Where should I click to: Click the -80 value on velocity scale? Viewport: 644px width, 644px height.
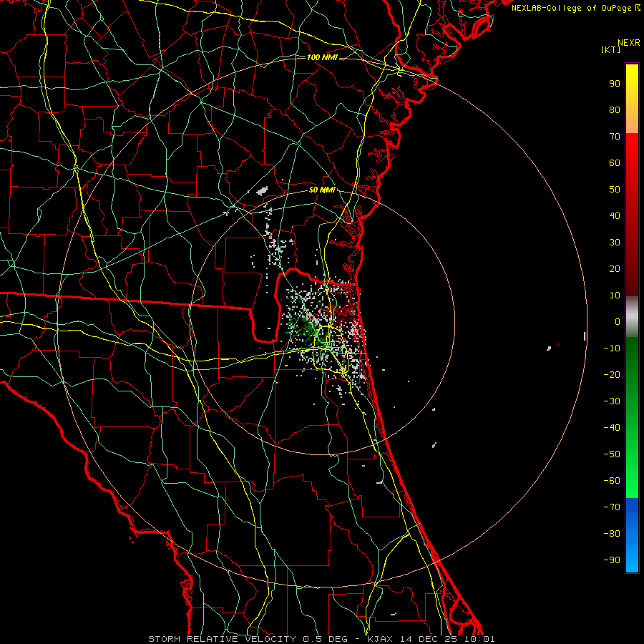[612, 534]
